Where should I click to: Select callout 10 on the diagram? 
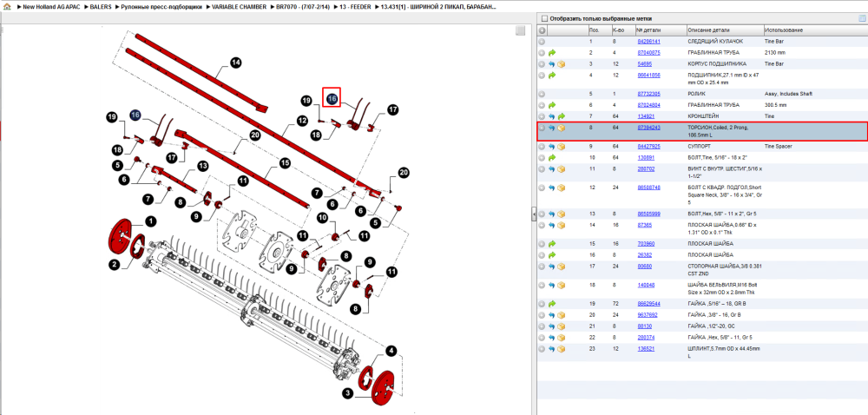point(322,218)
